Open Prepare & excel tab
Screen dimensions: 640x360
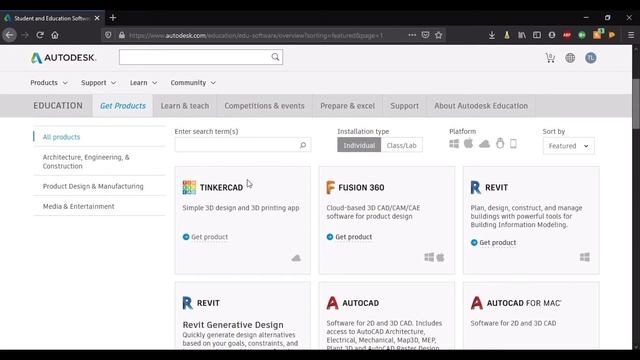(x=347, y=106)
